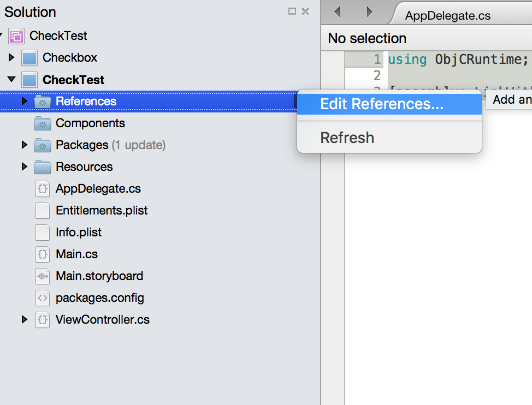Select Entitlements.plist in the solution tree
Viewport: 532px width, 405px height.
click(x=102, y=211)
